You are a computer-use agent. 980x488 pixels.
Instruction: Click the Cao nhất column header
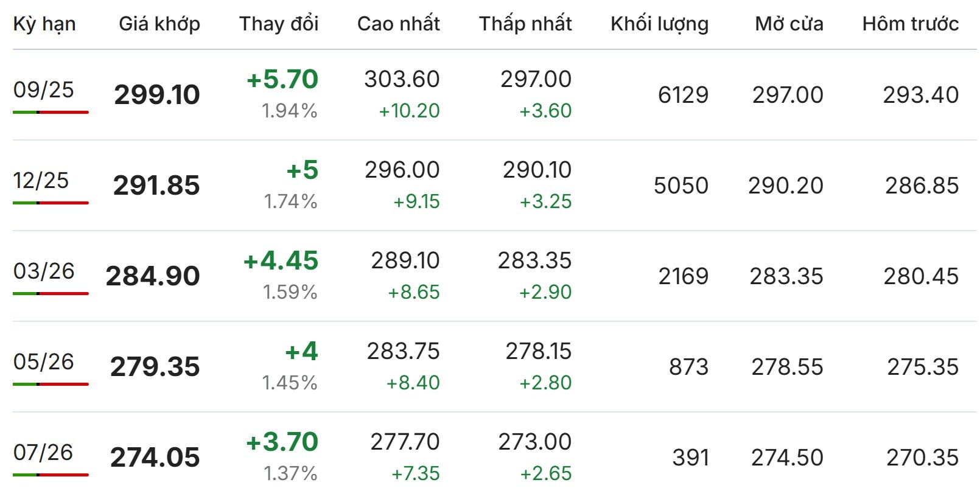click(399, 24)
